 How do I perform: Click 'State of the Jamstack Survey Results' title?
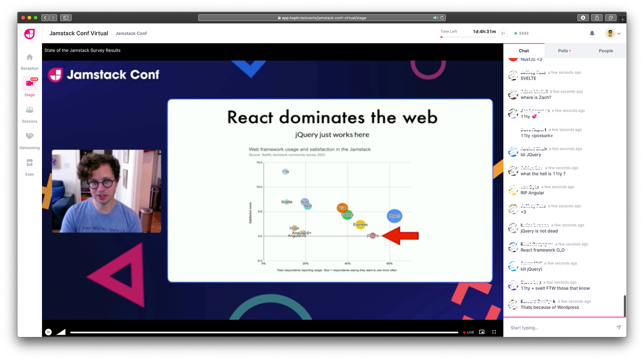pyautogui.click(x=82, y=50)
